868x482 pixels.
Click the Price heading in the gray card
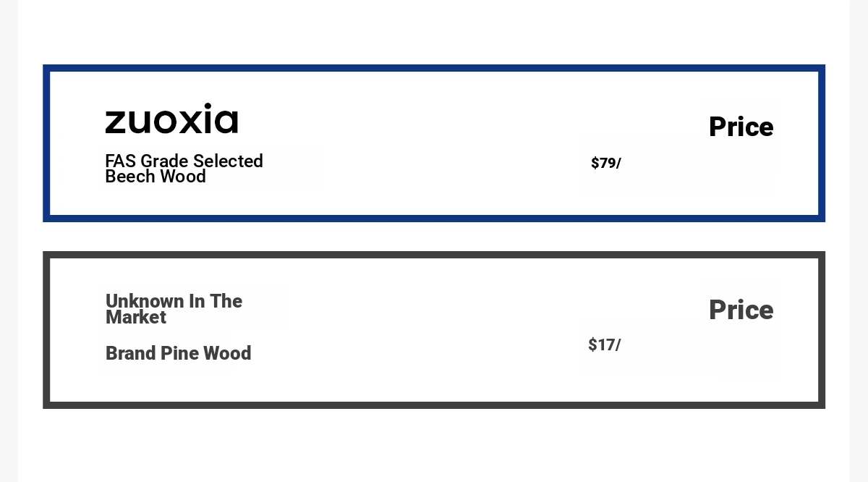tap(741, 310)
